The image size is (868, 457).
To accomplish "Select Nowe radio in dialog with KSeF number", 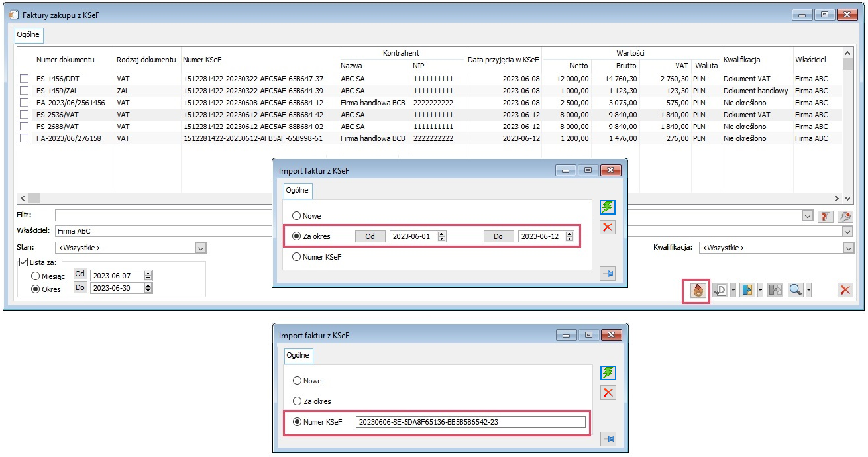I will click(x=298, y=381).
